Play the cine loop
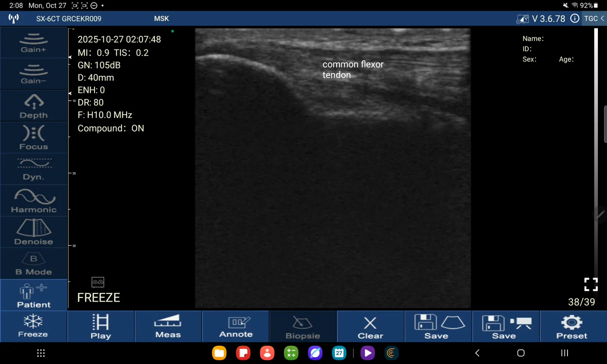The width and height of the screenshot is (607, 364). (101, 326)
